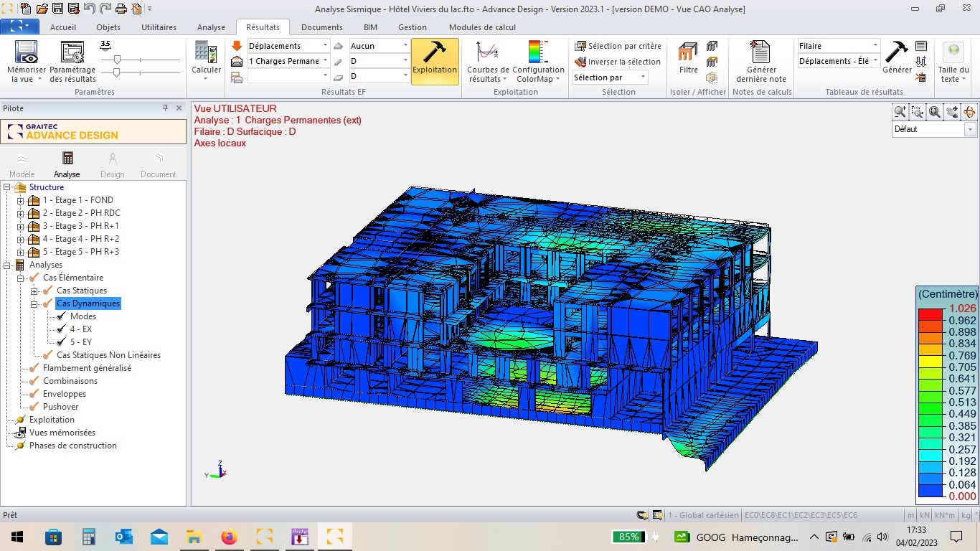The height and width of the screenshot is (551, 980).
Task: Open the BIM ribbon tab
Action: click(x=370, y=27)
